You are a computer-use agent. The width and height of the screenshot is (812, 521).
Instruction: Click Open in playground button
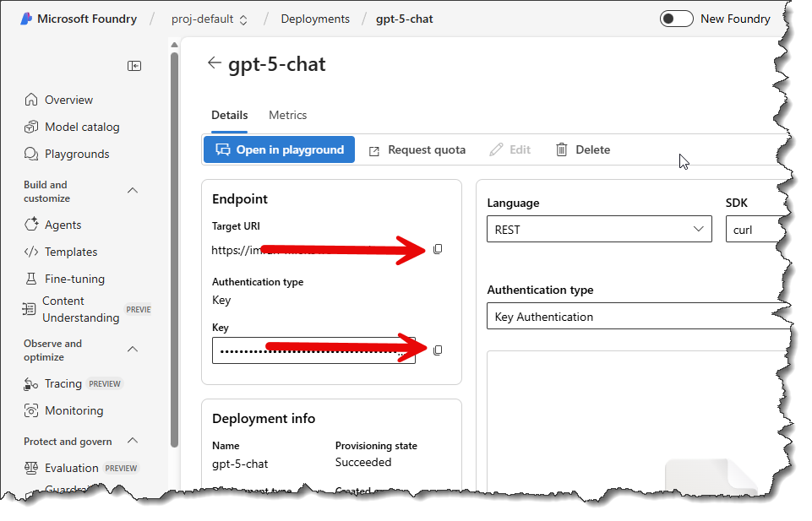tap(280, 149)
